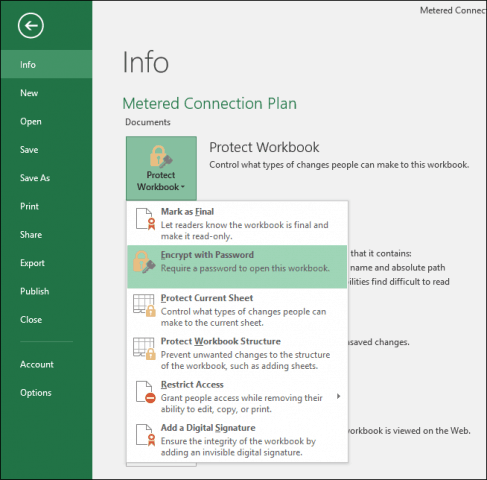Choose Encrypt with Password menu entry
This screenshot has height=480, width=487.
pyautogui.click(x=237, y=266)
